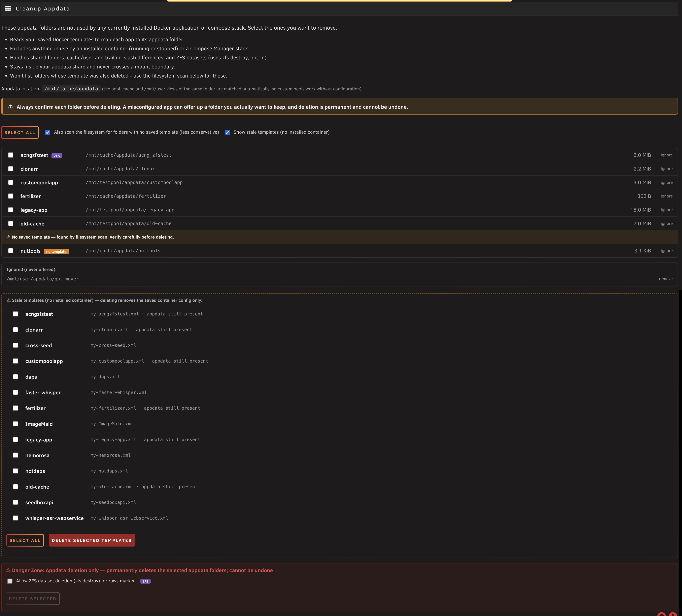Click the grid icon beside Cleanup Appdata
The height and width of the screenshot is (616, 682).
coord(8,8)
